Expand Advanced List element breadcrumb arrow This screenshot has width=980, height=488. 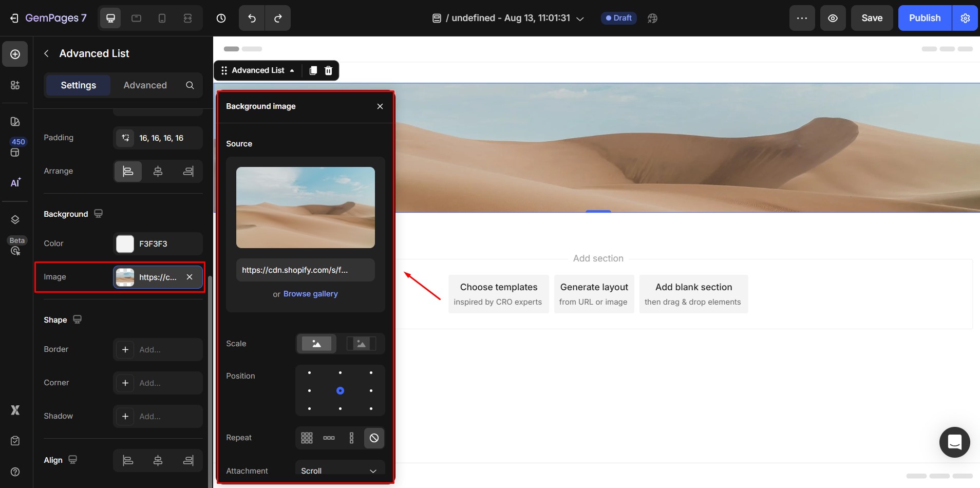[x=292, y=70]
